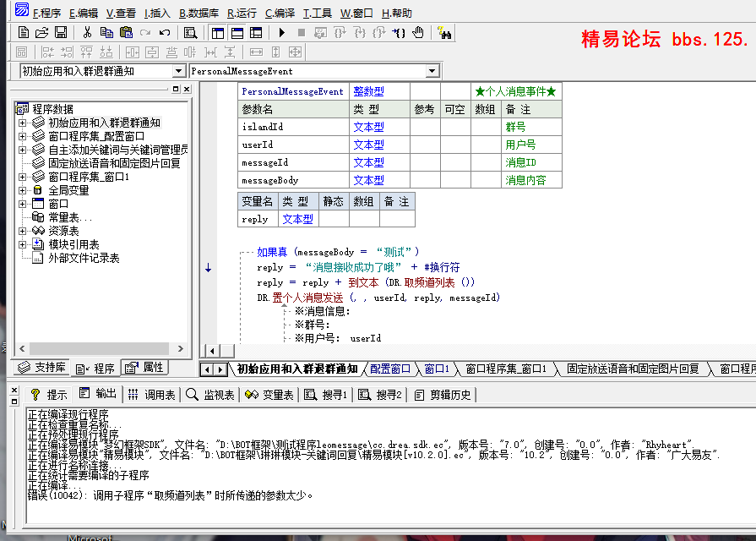Toggle the first panel layout view button

pos(218,33)
